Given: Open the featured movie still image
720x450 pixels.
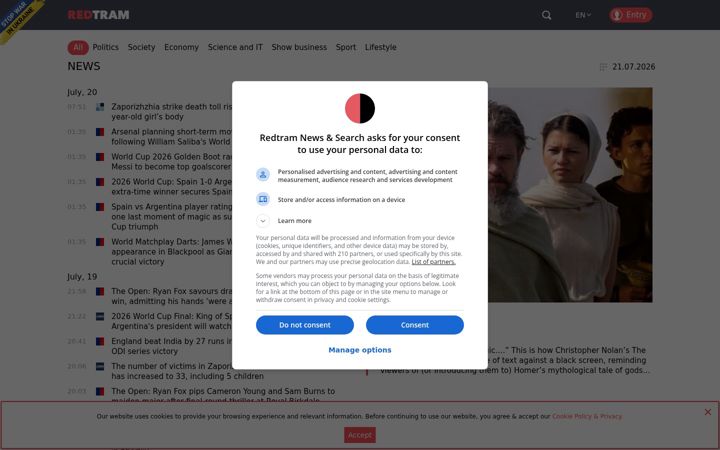Looking at the screenshot, I should pos(570,195).
